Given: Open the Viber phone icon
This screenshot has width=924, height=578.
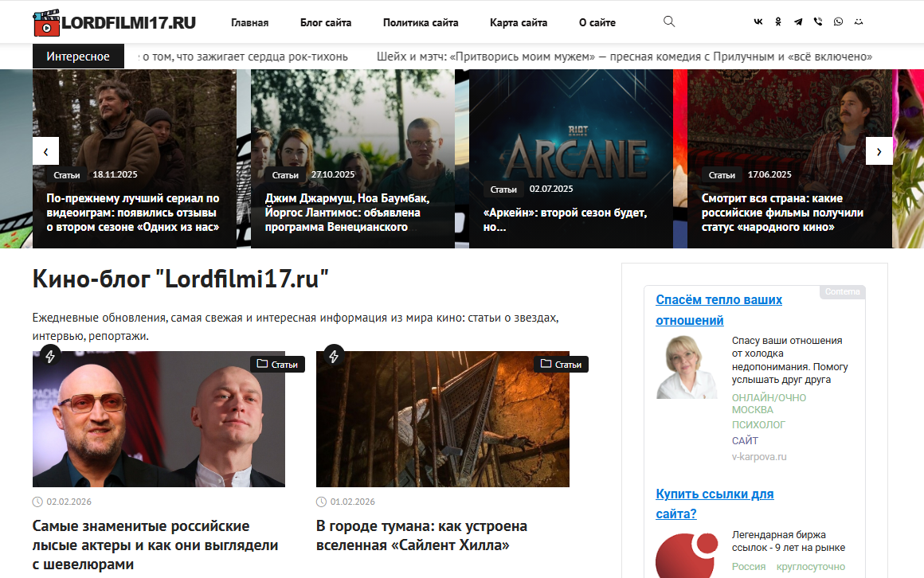Looking at the screenshot, I should pyautogui.click(x=818, y=21).
